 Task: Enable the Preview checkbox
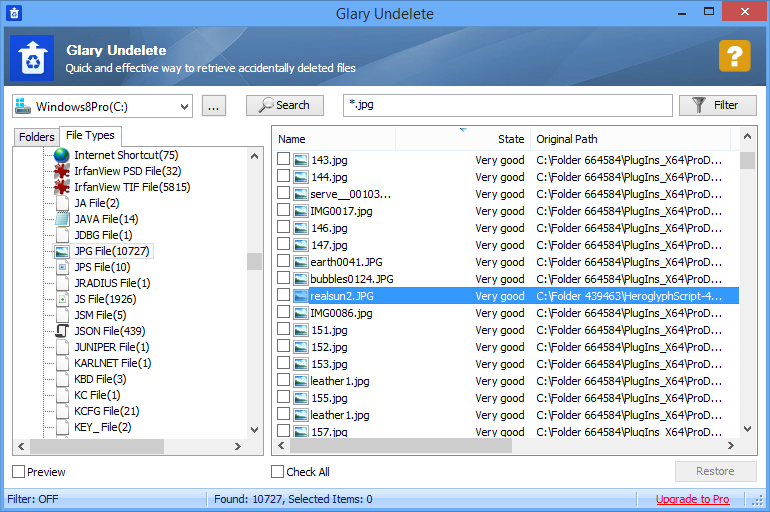click(19, 472)
